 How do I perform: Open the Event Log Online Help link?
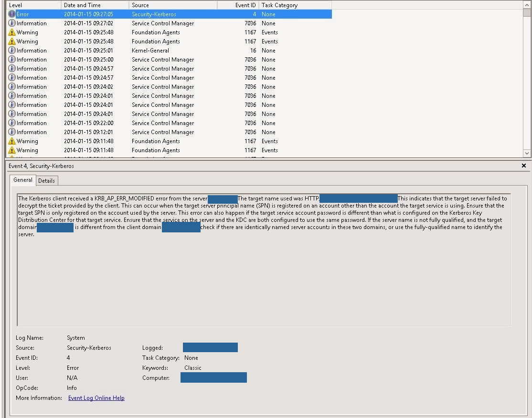tap(96, 398)
